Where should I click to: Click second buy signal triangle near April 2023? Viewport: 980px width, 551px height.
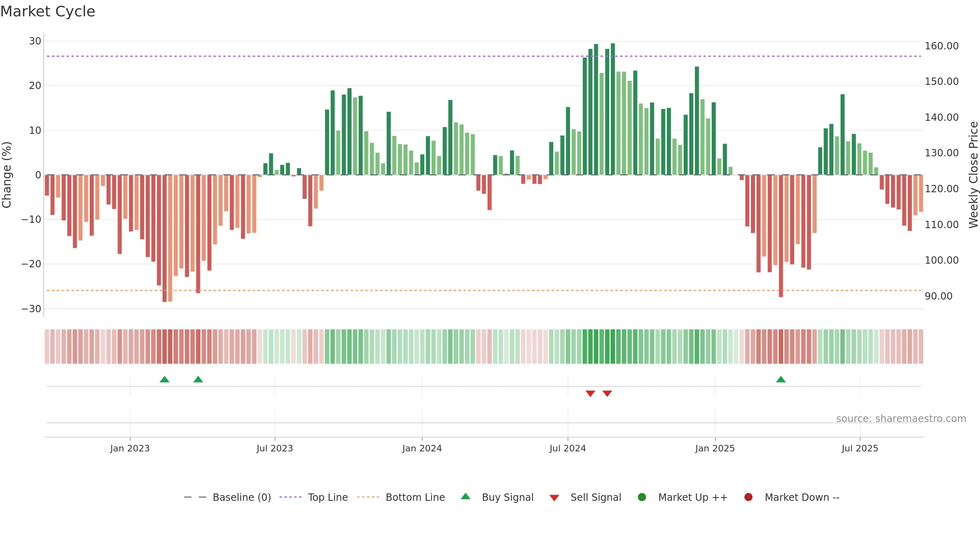198,379
